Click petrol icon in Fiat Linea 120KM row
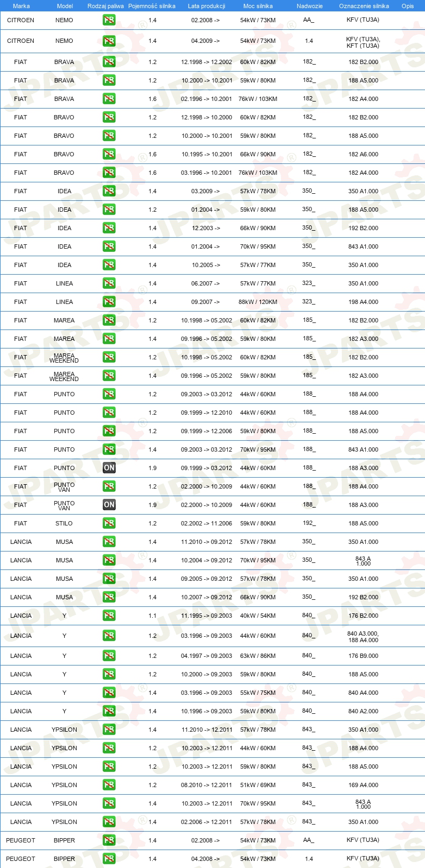425x868 pixels. (109, 302)
